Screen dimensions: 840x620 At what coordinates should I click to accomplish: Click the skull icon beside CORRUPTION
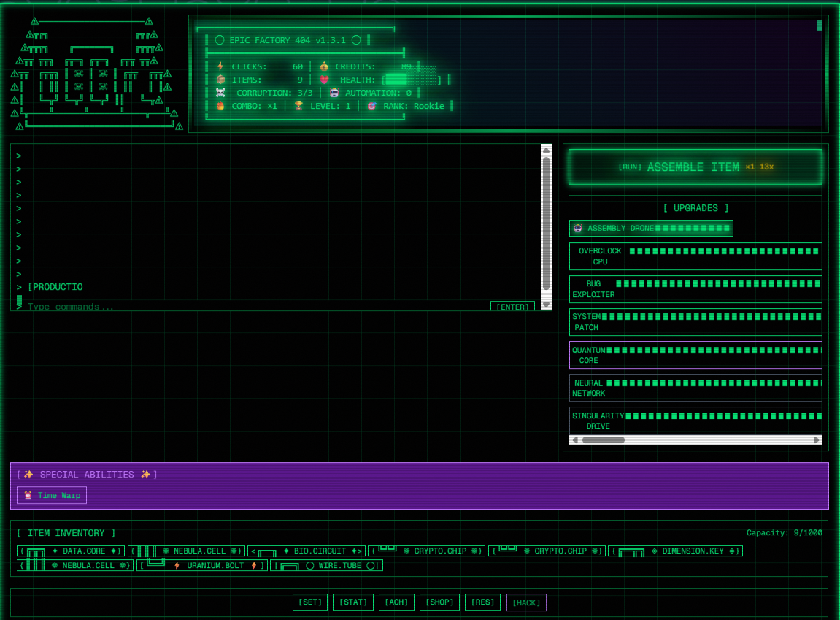tap(220, 93)
